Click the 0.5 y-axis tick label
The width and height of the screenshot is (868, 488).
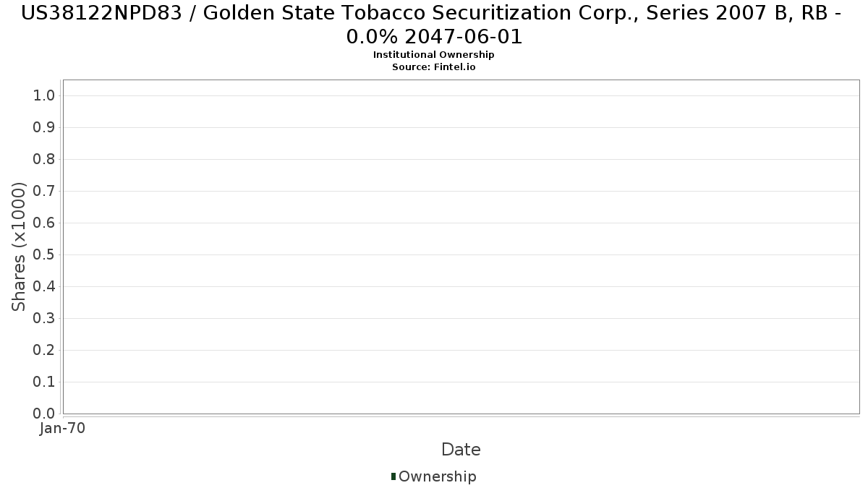(x=45, y=255)
